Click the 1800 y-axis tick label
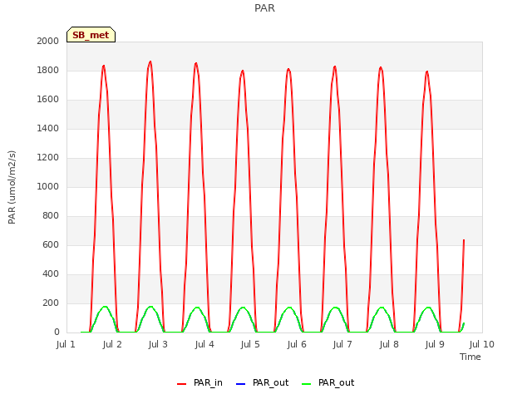The height and width of the screenshot is (399, 532). [x=48, y=70]
